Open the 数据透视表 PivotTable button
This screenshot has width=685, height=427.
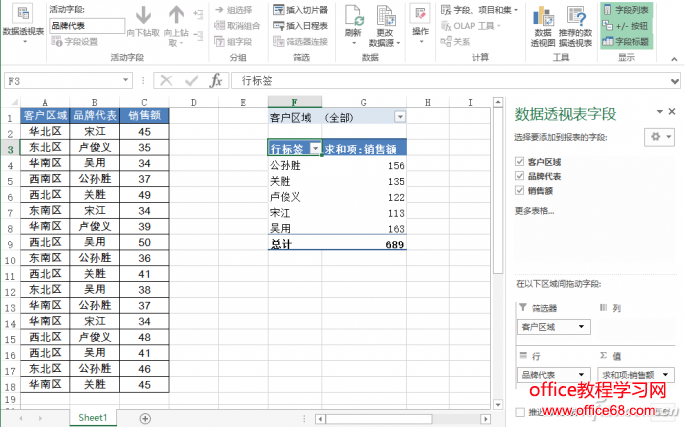[x=23, y=24]
